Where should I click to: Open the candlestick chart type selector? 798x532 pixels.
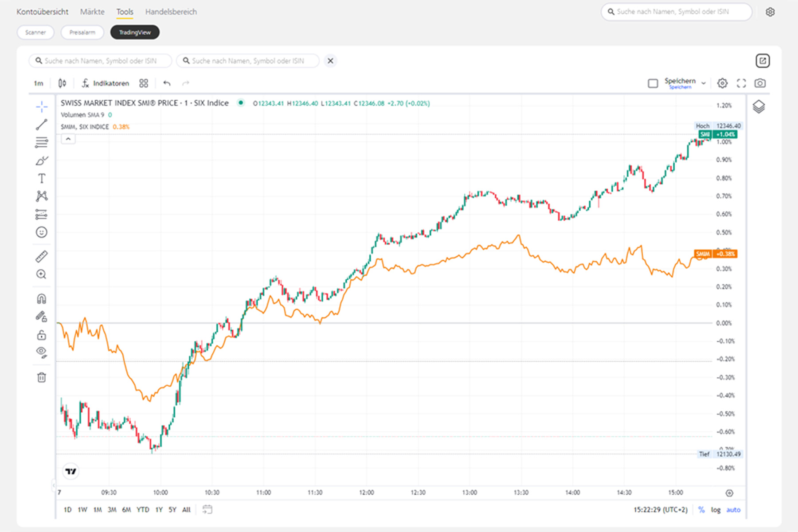63,83
